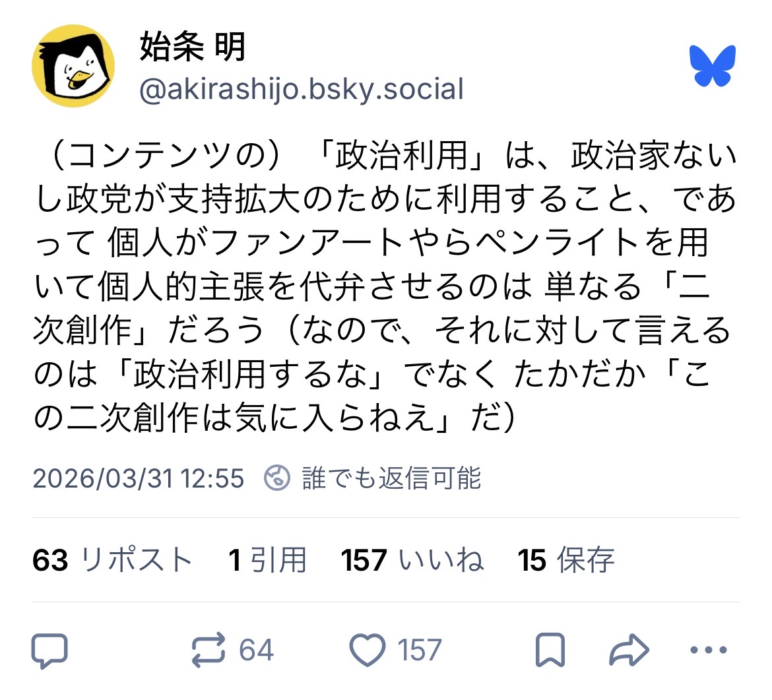Click the repost arrows icon
This screenshot has width=772, height=700.
click(x=208, y=651)
